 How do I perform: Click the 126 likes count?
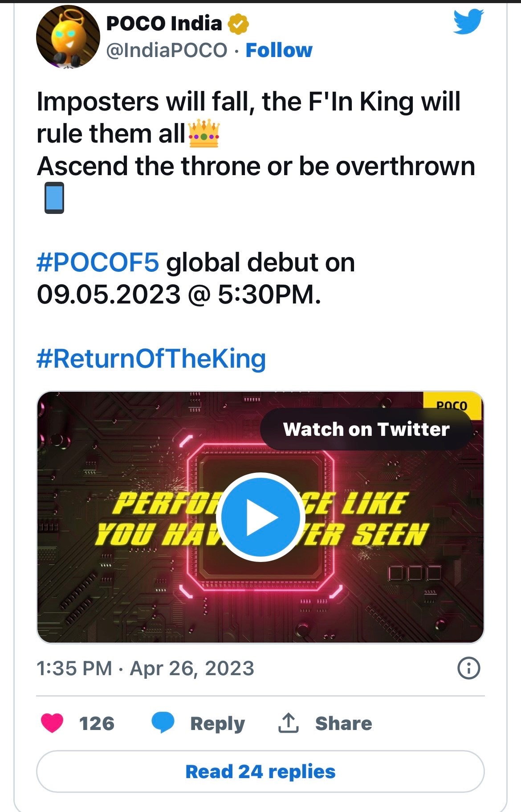point(97,723)
